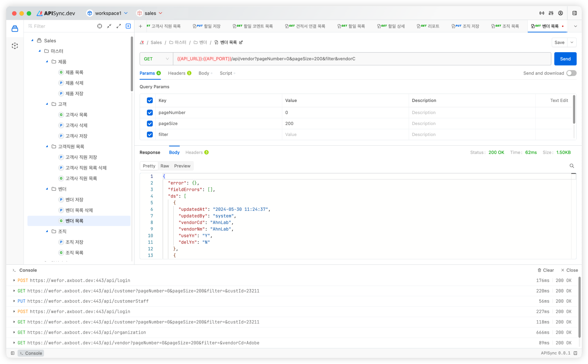Collapse the 고객직원 목록 folder
This screenshot has width=588, height=364.
click(47, 146)
